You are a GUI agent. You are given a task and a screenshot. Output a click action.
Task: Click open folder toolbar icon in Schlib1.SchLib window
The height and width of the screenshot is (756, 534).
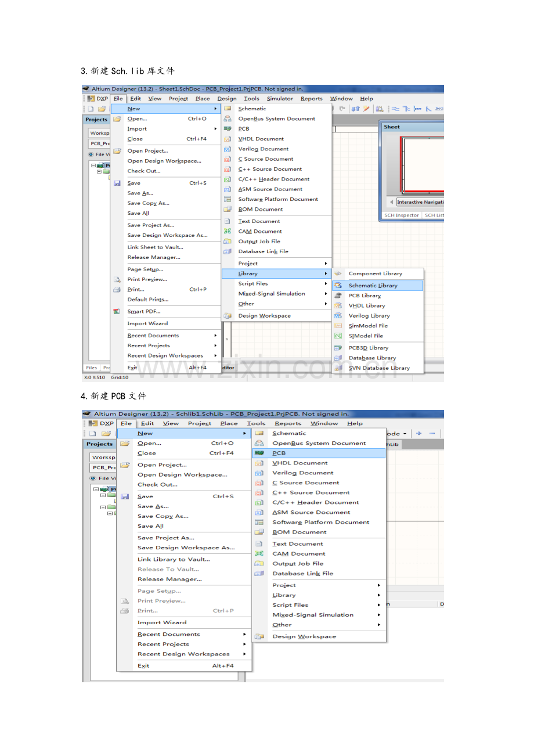pyautogui.click(x=106, y=434)
